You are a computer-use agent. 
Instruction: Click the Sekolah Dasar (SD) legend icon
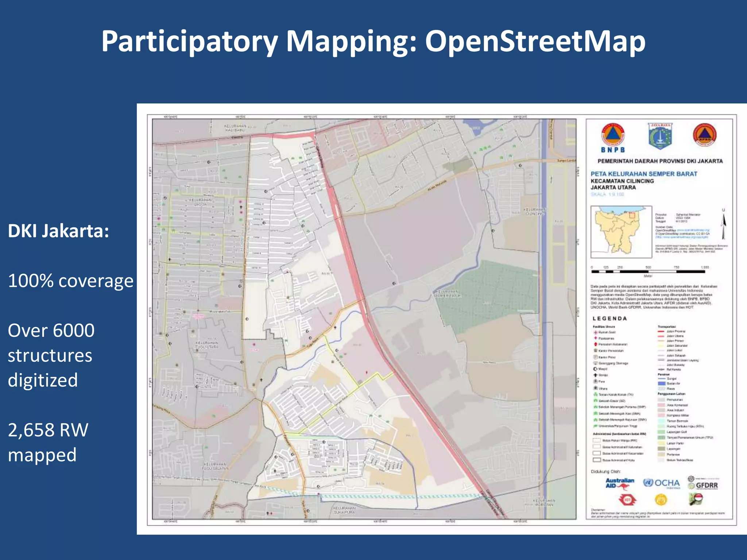click(x=596, y=401)
